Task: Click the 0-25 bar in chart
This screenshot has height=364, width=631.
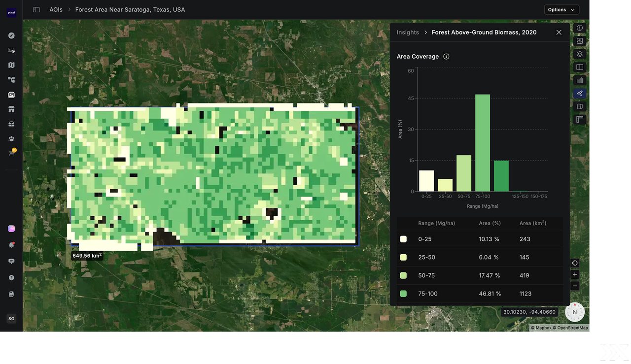Action: tap(426, 181)
